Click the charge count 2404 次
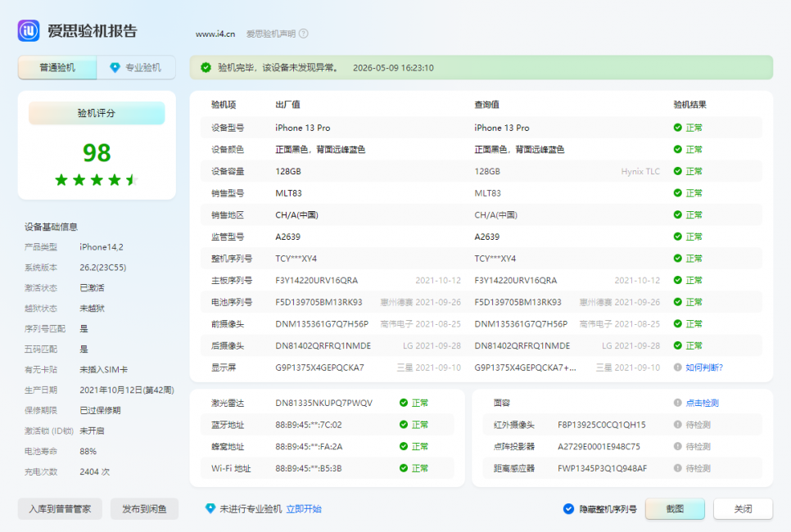Image resolution: width=791 pixels, height=532 pixels. 94,472
